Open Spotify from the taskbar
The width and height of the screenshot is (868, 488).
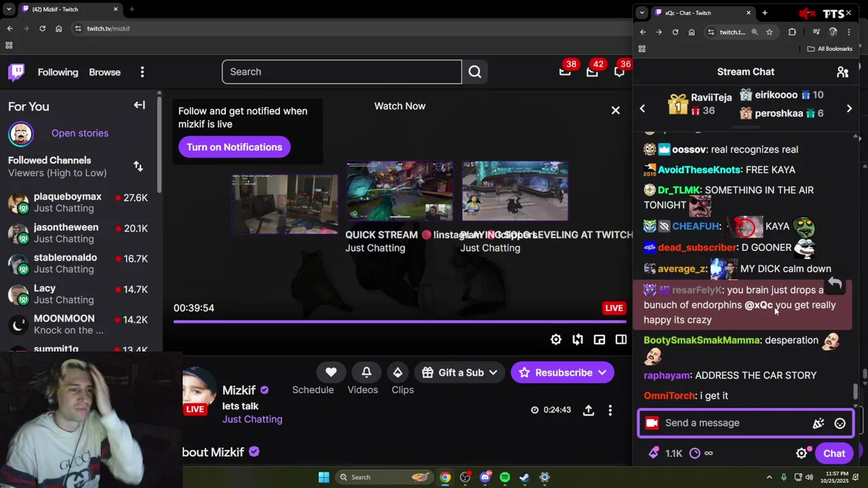pos(505,477)
